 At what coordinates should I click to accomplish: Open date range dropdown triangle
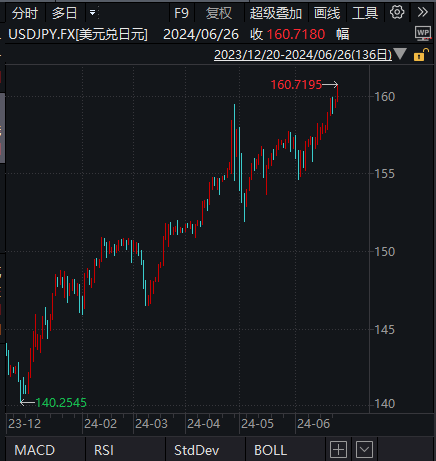(400, 54)
